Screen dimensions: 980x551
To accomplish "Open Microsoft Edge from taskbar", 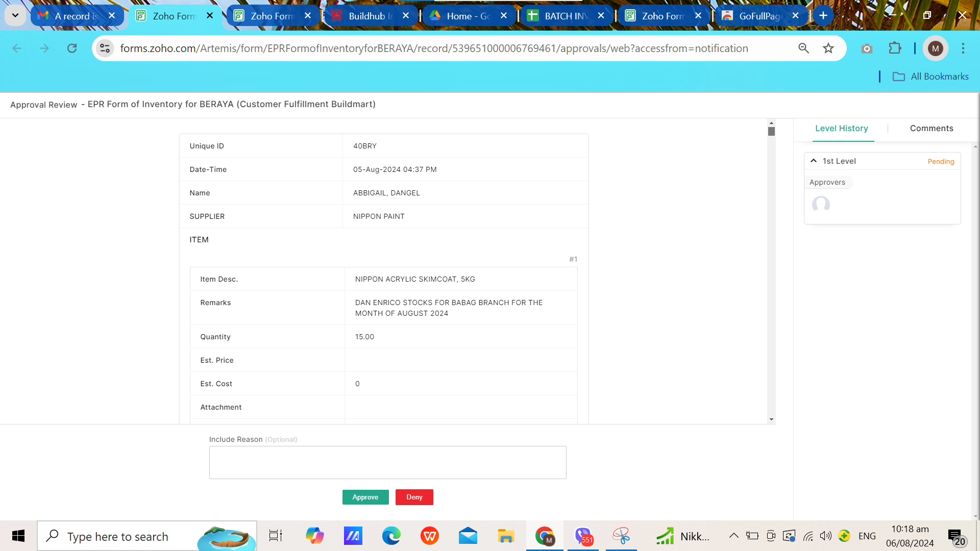I will pos(391,536).
